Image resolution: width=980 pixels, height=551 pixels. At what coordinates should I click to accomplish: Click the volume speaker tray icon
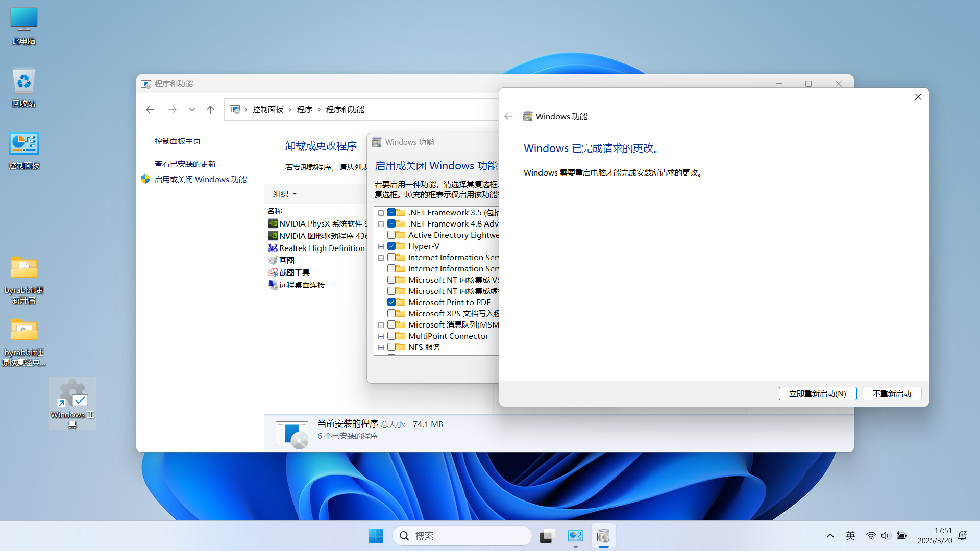click(886, 536)
